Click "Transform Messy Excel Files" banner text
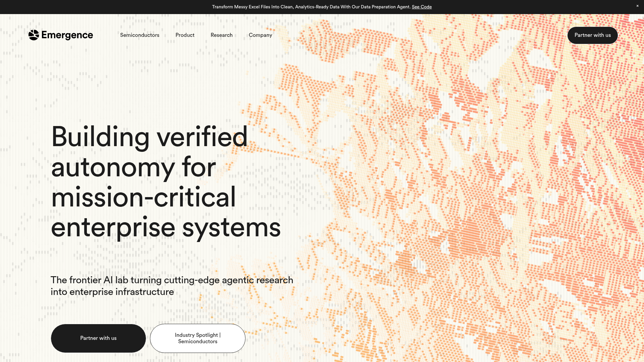644x362 pixels. pyautogui.click(x=241, y=7)
